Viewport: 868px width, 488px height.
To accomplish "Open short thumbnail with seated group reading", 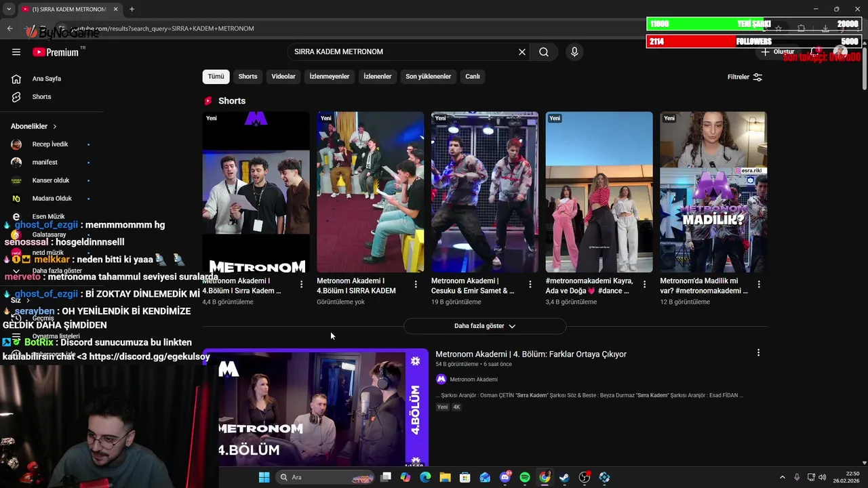I will point(370,192).
